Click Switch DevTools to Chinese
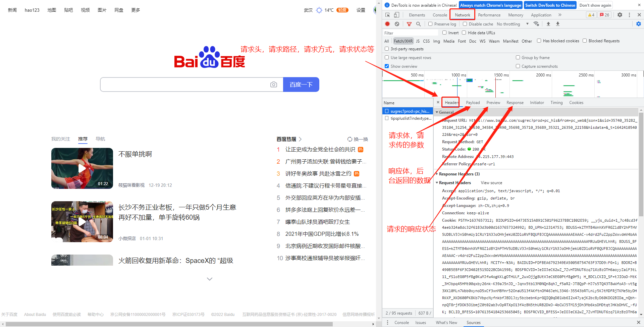Viewport: 644px width, 327px height. 550,5
